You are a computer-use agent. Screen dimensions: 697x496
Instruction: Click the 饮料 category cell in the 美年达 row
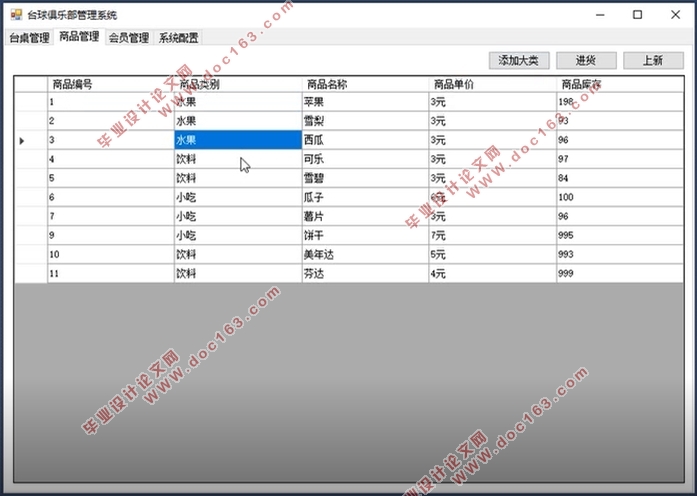[x=238, y=255]
